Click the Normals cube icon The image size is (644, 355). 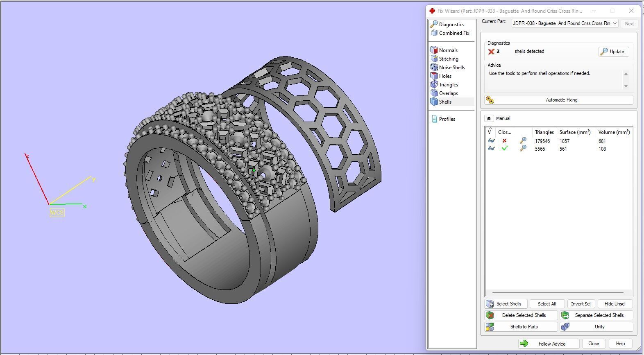coord(434,50)
